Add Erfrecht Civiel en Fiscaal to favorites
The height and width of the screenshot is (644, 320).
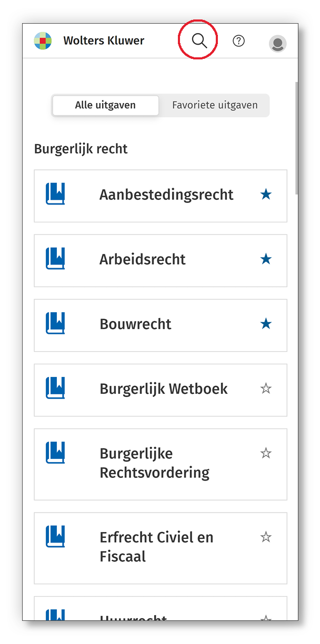point(266,537)
